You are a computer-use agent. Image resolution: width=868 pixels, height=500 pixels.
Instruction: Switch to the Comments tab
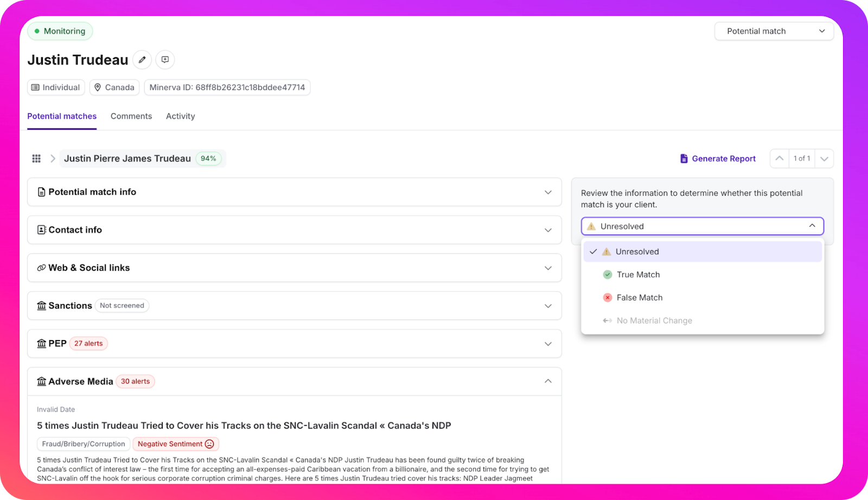point(131,116)
